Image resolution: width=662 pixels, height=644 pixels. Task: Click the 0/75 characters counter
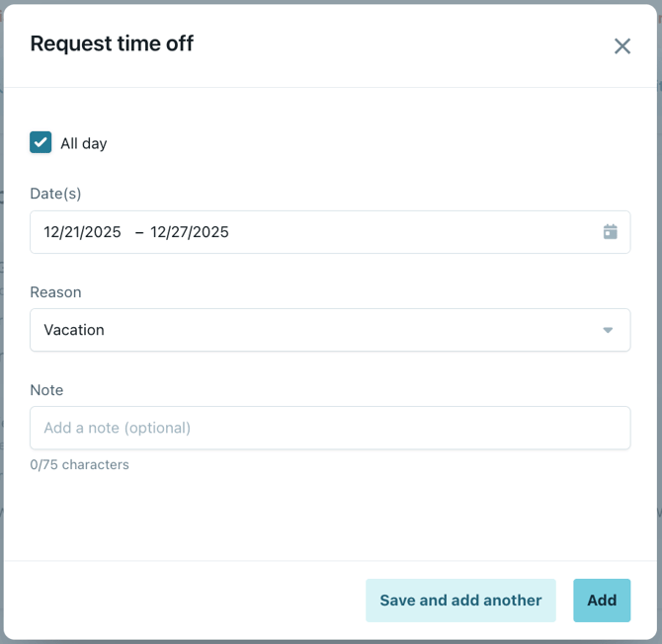click(79, 464)
